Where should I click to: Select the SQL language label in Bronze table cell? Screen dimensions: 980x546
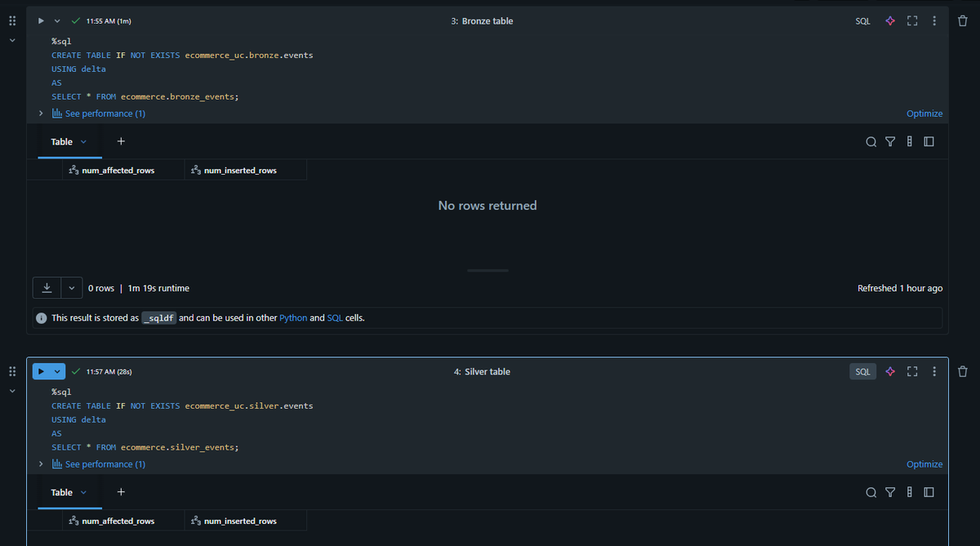[862, 20]
